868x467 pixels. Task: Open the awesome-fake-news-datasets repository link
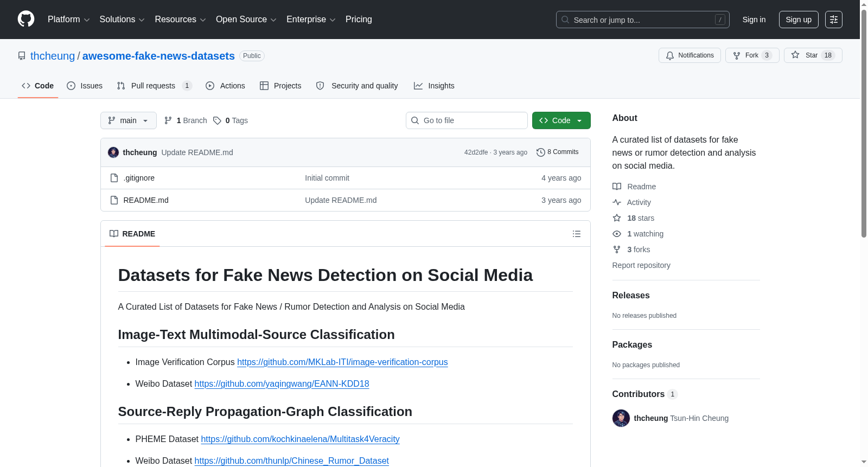click(x=158, y=56)
